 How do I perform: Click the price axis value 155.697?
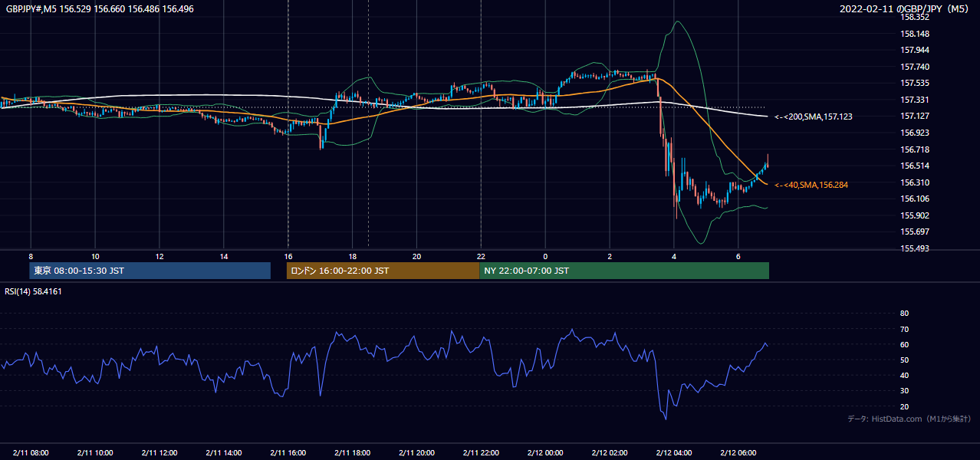point(915,232)
